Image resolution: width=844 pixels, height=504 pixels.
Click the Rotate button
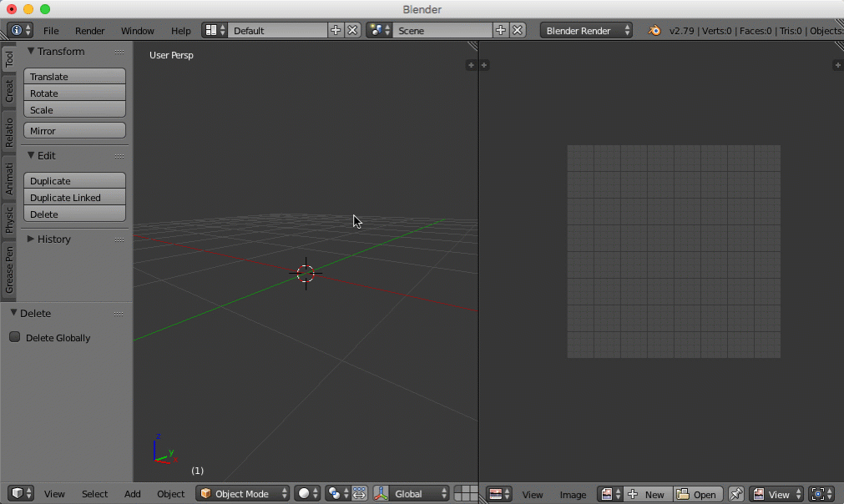point(74,93)
